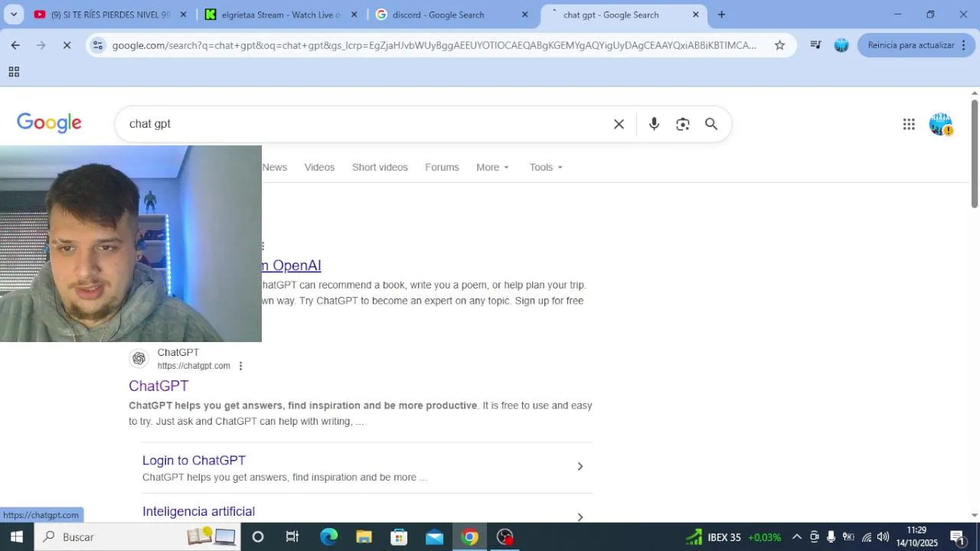Open the Inteligencia artificial link
This screenshot has width=980, height=551.
click(198, 511)
